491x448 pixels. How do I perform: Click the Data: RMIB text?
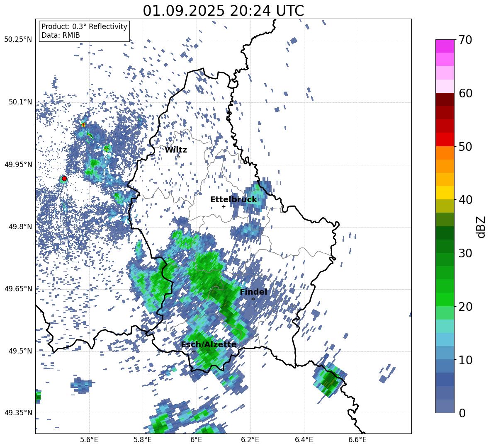tap(61, 35)
